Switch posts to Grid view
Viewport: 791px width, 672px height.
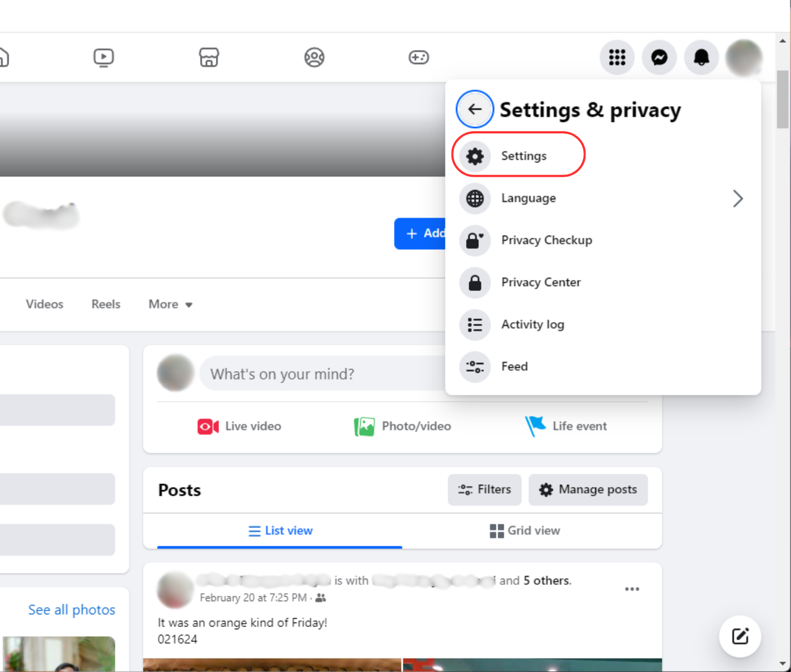(x=525, y=531)
